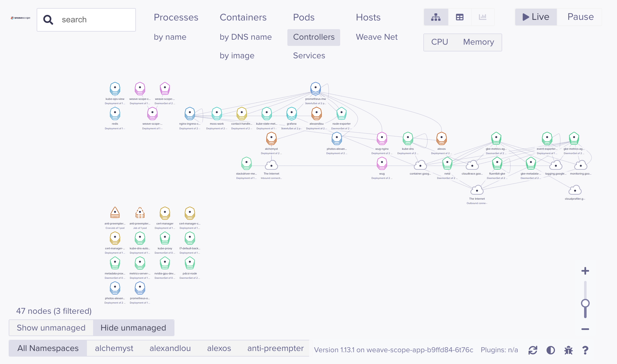This screenshot has width=617, height=364.
Task: Switch to table view mode icon
Action: click(460, 17)
